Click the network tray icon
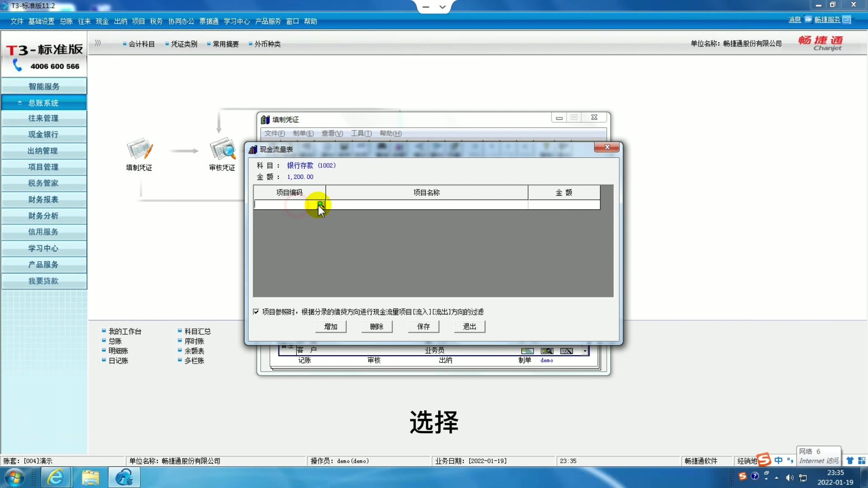868x488 pixels. (803, 478)
